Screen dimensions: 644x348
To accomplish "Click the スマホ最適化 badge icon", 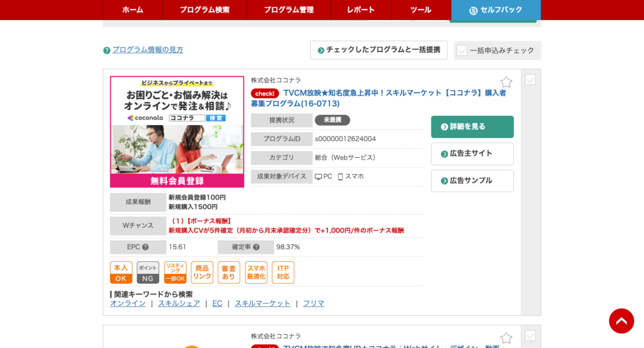I will [x=256, y=273].
